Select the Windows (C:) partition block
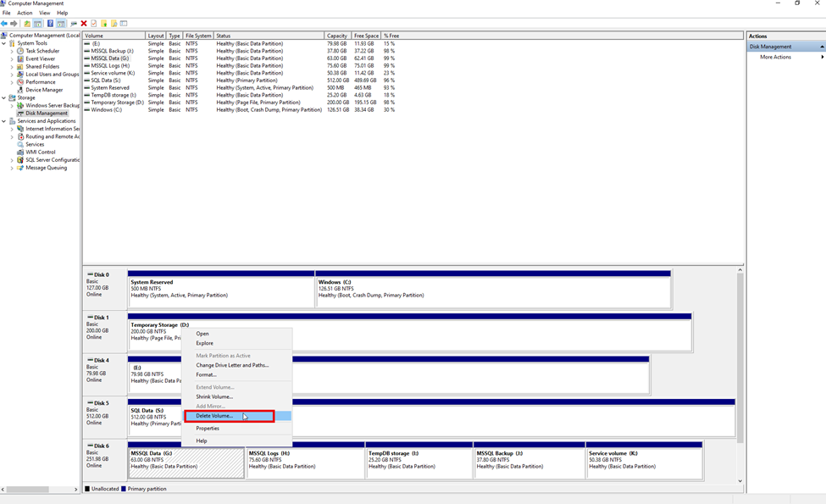826x504 pixels. click(x=493, y=289)
